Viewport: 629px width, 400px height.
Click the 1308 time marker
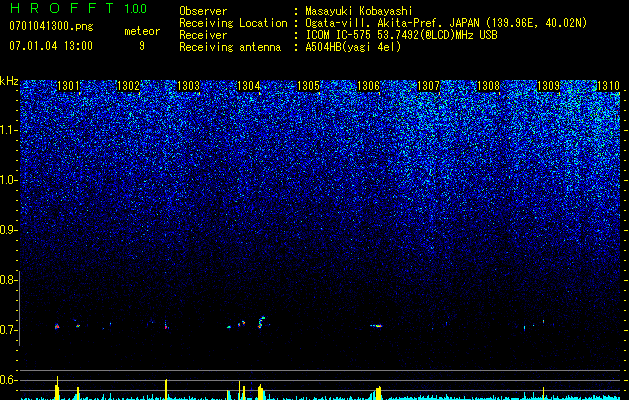click(489, 86)
